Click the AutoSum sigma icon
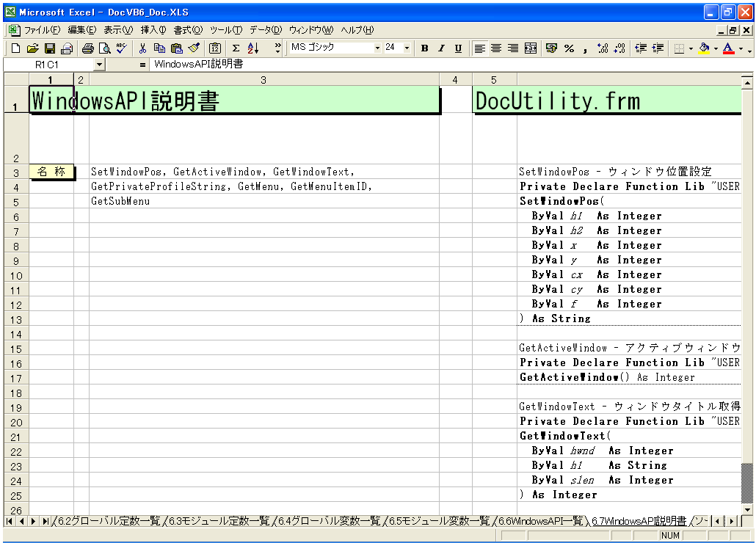756x543 pixels. 236,48
